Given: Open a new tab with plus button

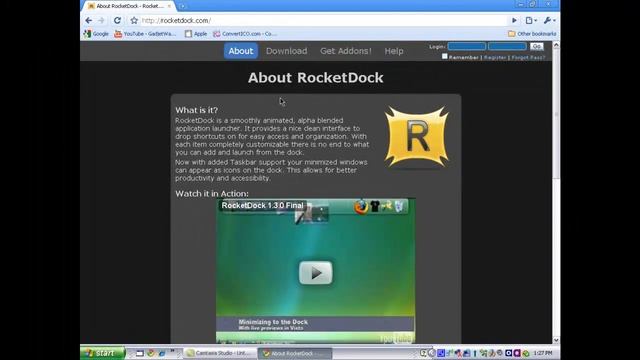Looking at the screenshot, I should point(182,6).
